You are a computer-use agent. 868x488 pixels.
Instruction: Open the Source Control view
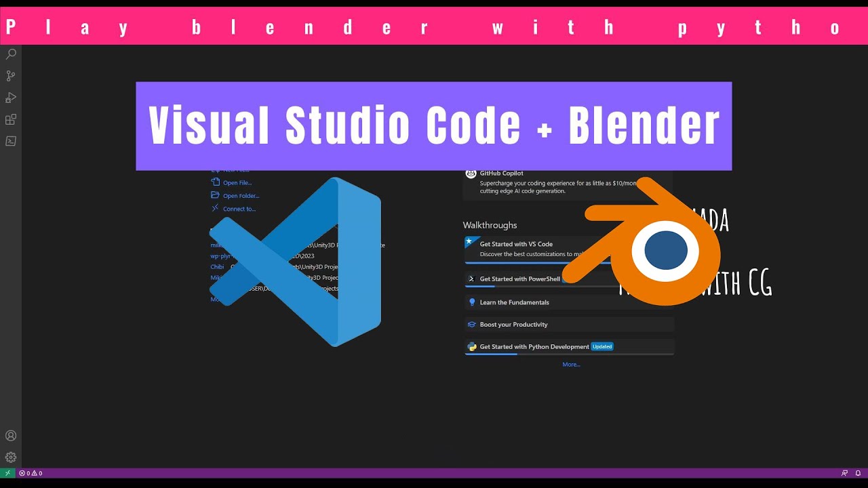point(11,76)
